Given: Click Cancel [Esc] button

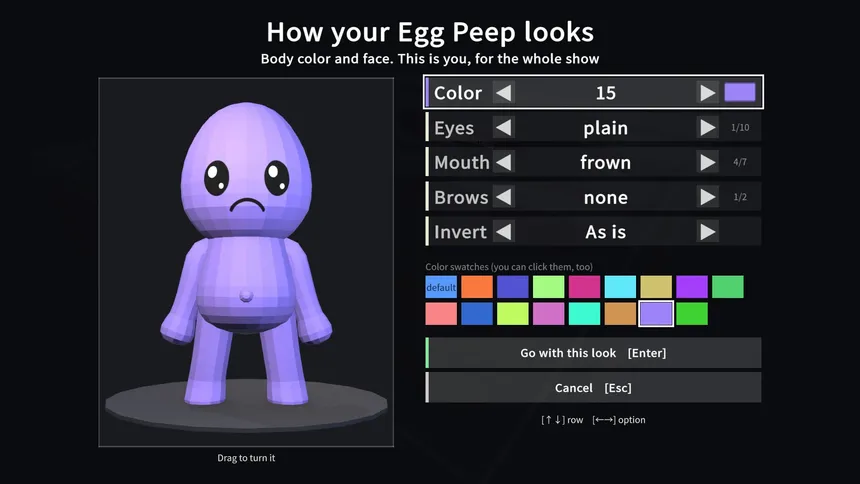Looking at the screenshot, I should pyautogui.click(x=593, y=388).
